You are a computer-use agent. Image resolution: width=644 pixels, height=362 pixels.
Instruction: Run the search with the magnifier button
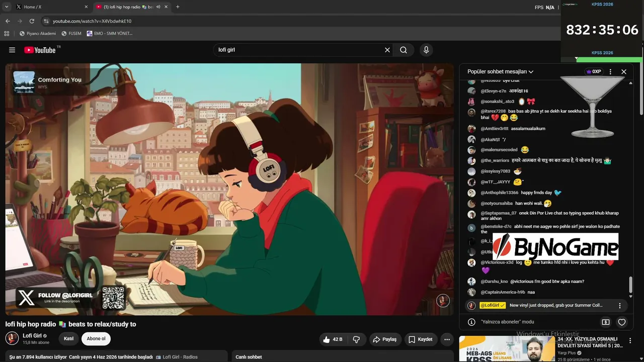(404, 50)
